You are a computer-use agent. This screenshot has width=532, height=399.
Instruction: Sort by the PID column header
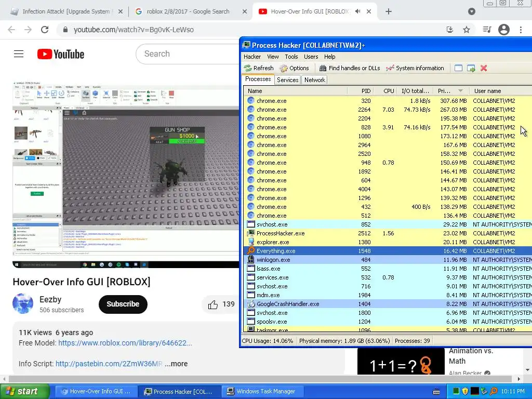click(361, 91)
